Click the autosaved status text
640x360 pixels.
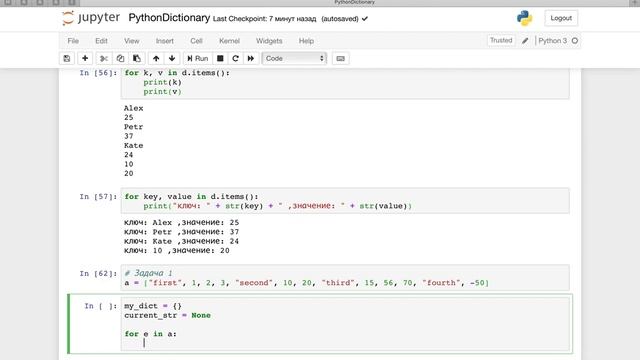340,19
